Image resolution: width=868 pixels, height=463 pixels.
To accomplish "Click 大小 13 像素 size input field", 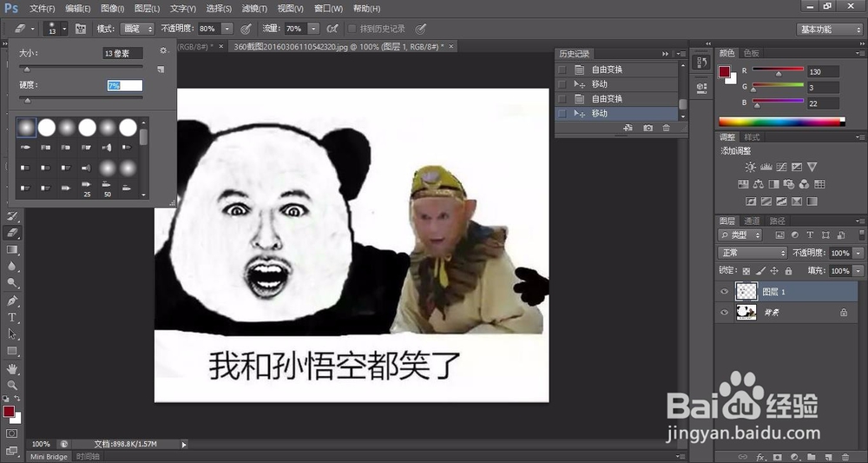I will pyautogui.click(x=123, y=53).
